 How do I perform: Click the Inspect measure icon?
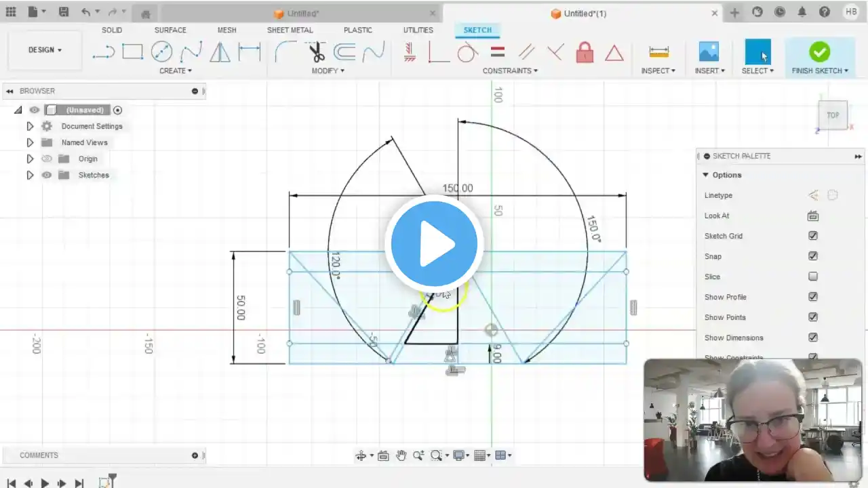[658, 52]
